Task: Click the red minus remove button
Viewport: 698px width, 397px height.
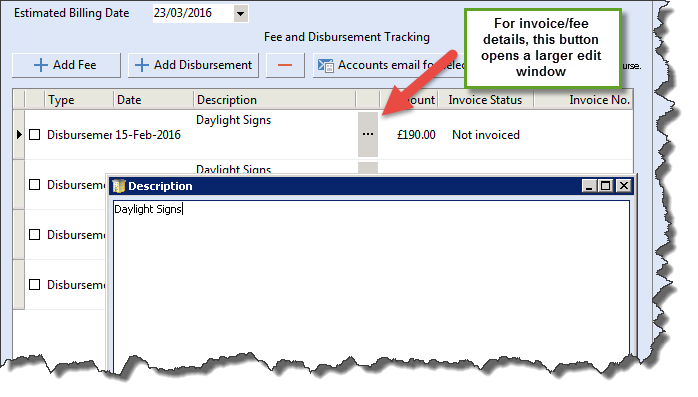Action: 285,65
